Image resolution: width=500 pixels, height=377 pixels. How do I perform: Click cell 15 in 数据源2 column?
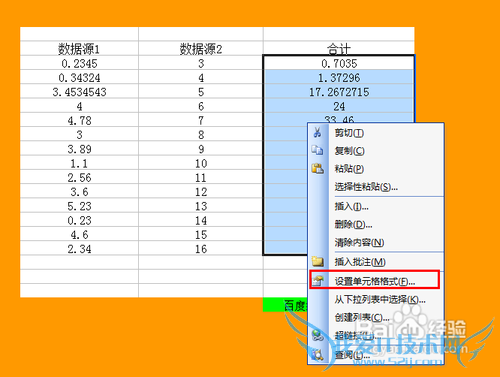click(201, 235)
